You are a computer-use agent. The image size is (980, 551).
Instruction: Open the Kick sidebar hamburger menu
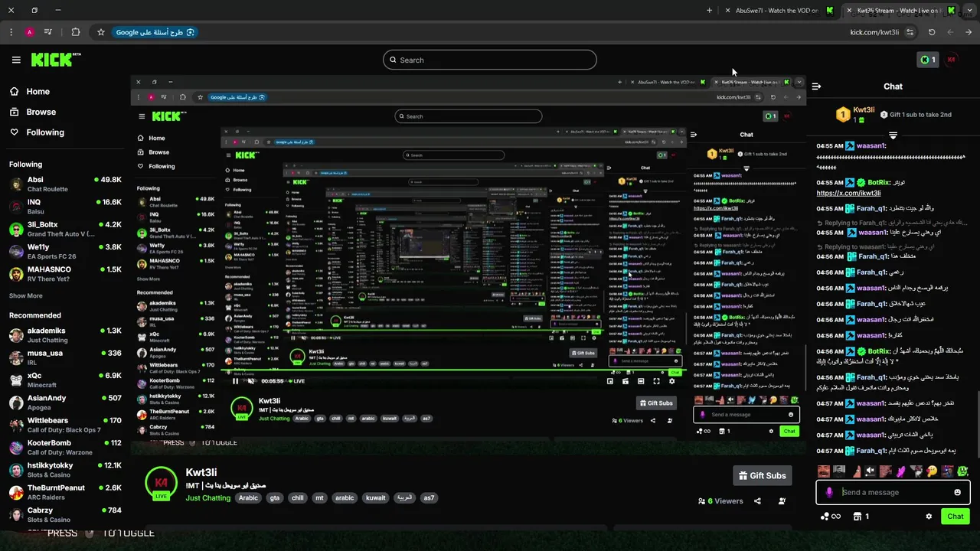click(x=16, y=60)
